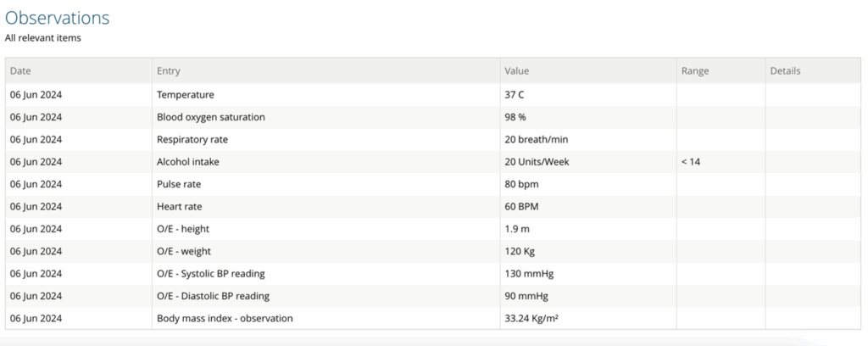Click the Date column header
Viewport: 868px width, 346px height.
click(20, 71)
